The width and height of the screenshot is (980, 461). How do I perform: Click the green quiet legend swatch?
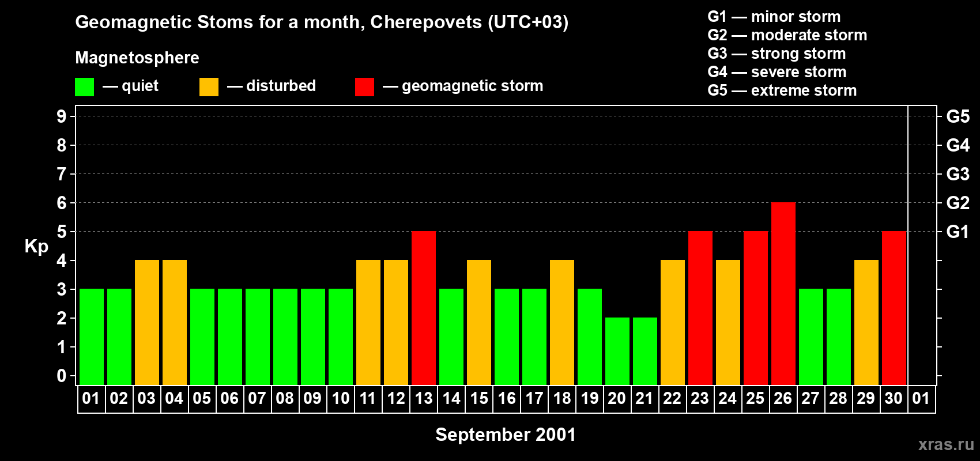click(x=84, y=87)
